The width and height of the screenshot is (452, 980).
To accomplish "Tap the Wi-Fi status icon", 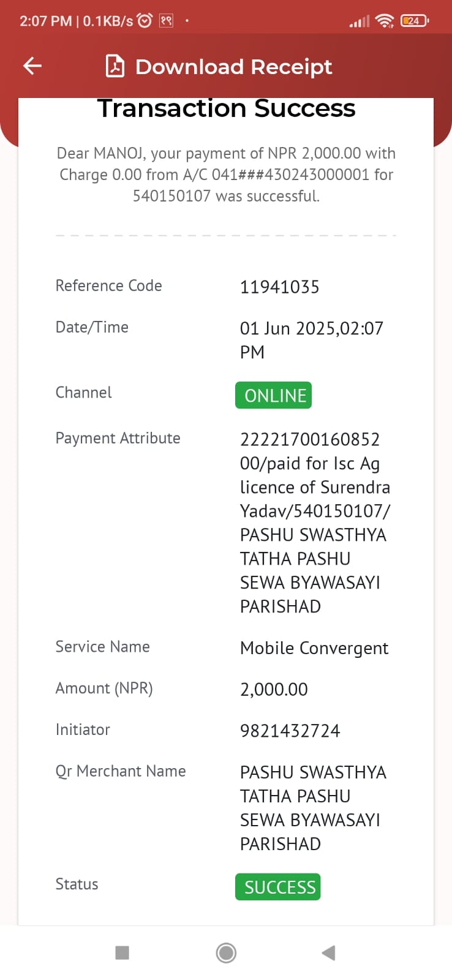I will click(x=385, y=21).
